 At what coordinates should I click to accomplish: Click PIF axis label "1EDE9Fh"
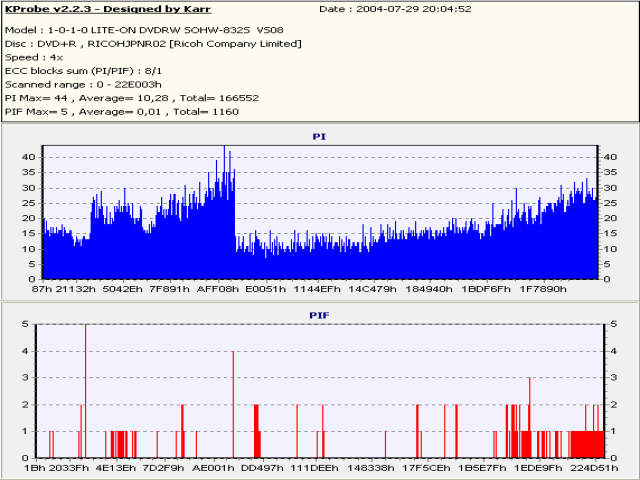[x=538, y=468]
